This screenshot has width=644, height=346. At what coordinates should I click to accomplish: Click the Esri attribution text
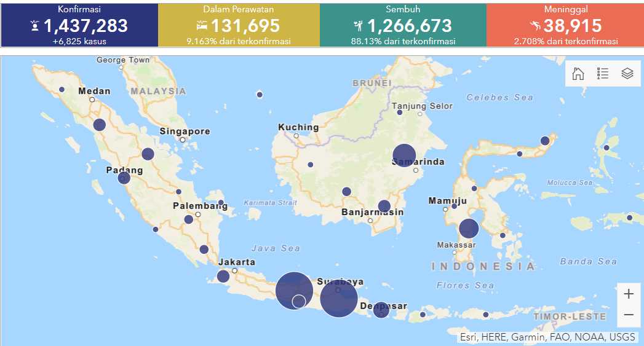548,337
